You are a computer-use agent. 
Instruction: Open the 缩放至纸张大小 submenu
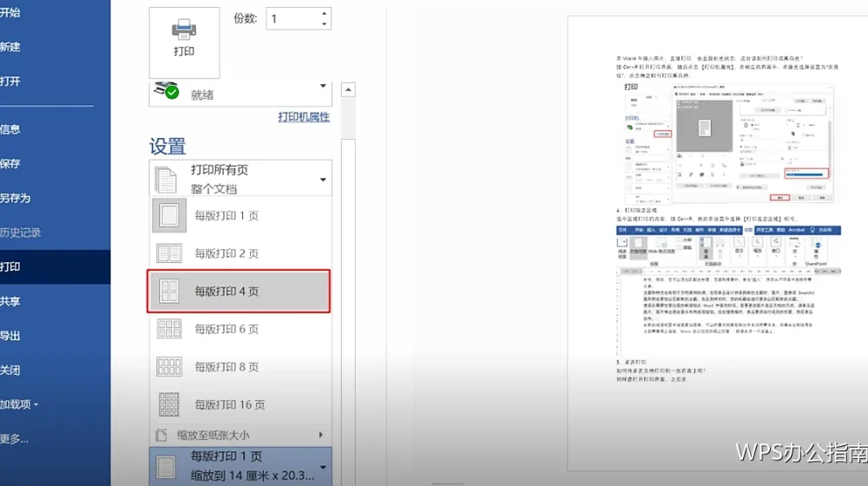point(240,435)
